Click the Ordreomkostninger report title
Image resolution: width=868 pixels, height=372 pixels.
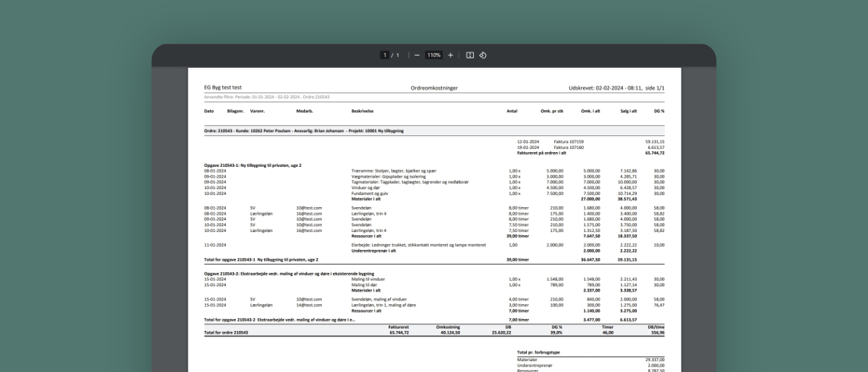tap(434, 88)
